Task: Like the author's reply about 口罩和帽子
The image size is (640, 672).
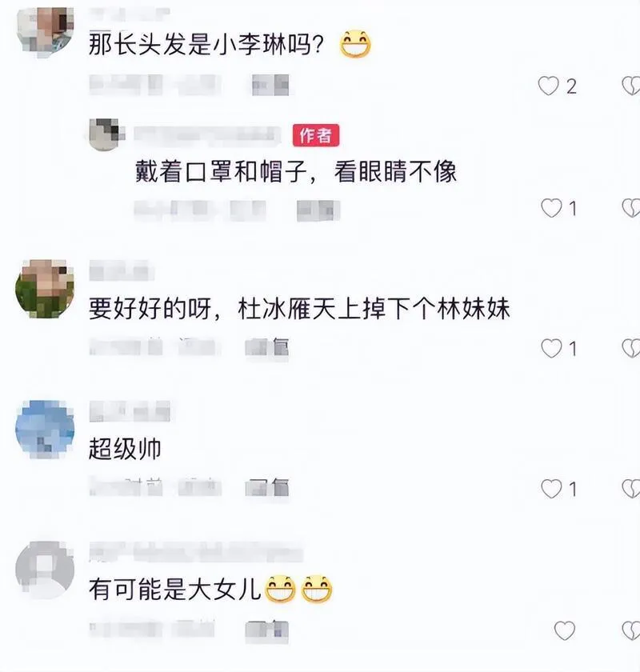Action: click(551, 208)
